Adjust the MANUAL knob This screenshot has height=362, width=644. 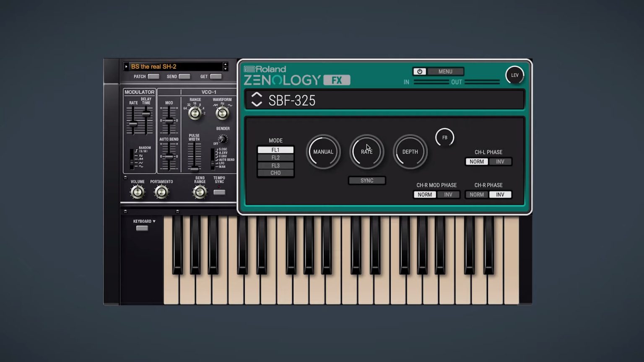[x=323, y=152]
